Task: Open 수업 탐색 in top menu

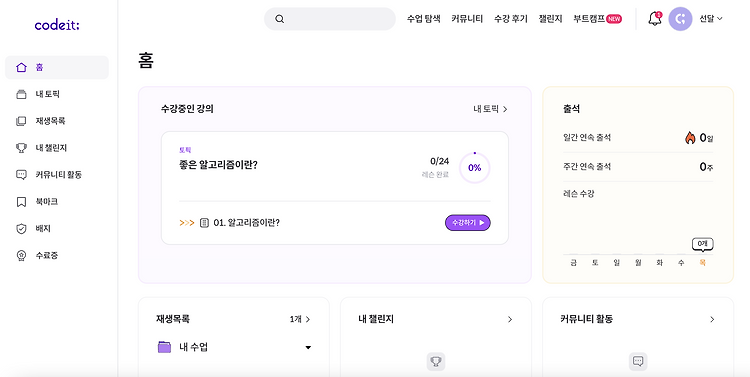Action: [x=423, y=19]
